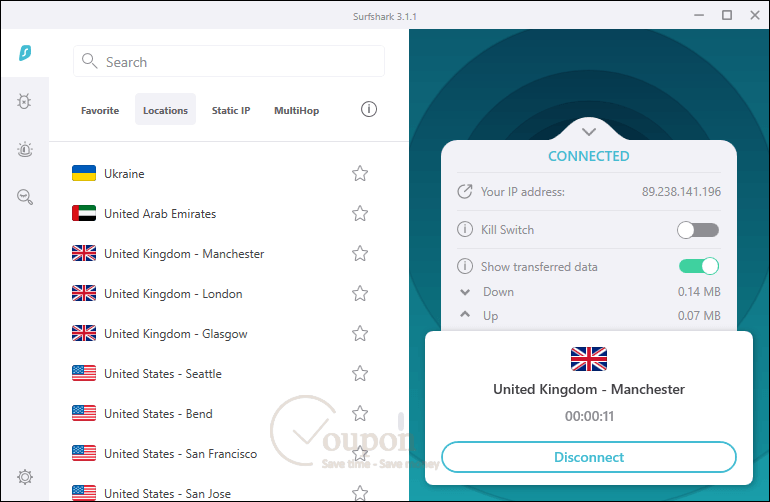This screenshot has height=502, width=770.
Task: Click the IP address 89.238.141.196
Action: tap(681, 192)
